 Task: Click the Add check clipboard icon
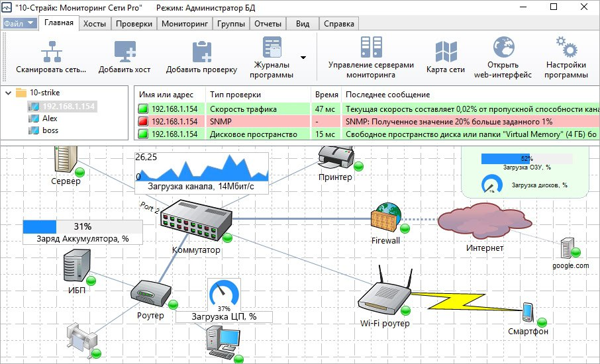[201, 52]
